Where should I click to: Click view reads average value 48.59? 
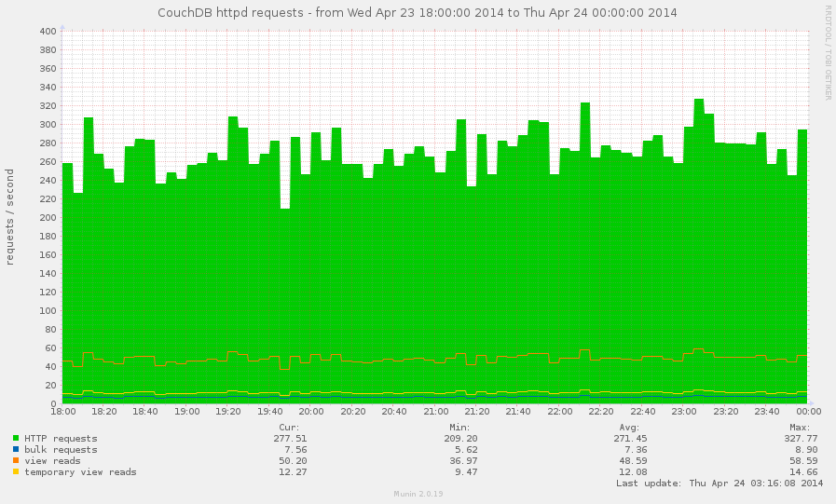633,461
